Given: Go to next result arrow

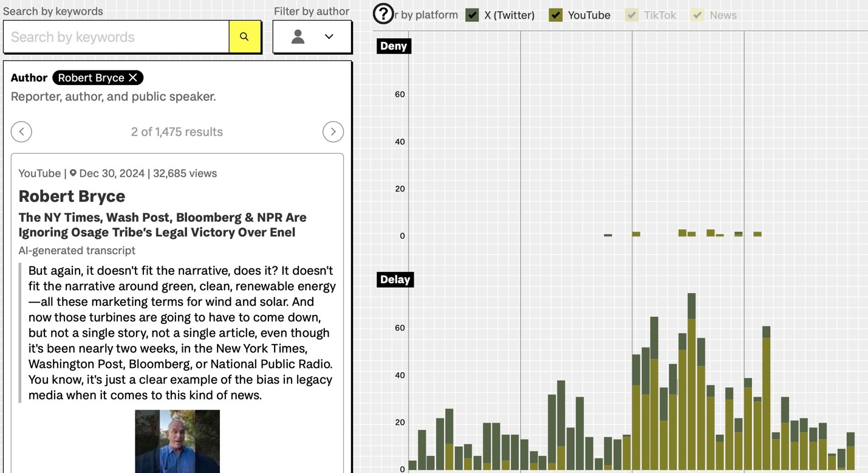Looking at the screenshot, I should point(333,132).
